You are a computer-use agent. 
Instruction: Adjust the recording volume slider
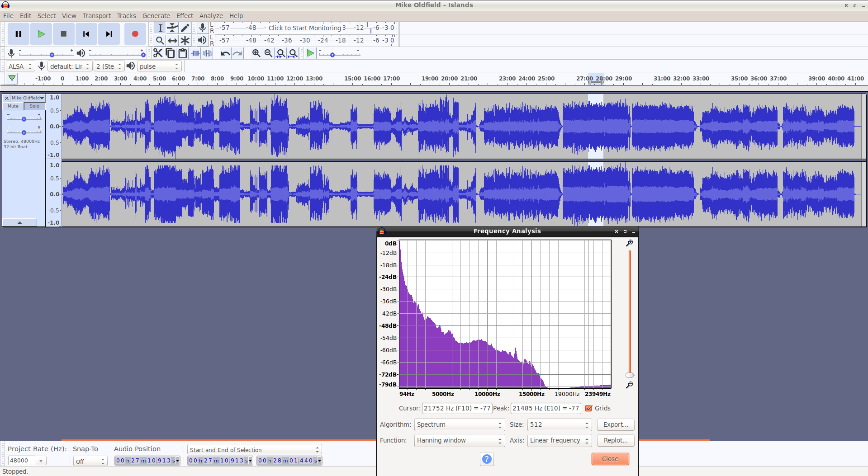[46, 54]
